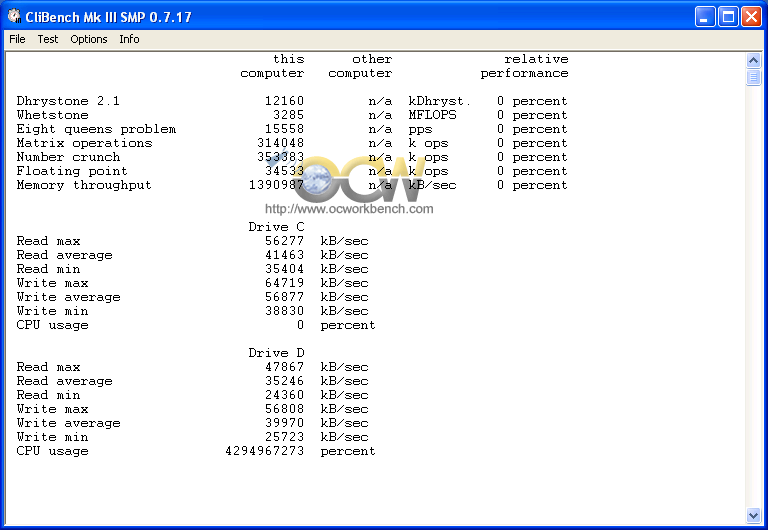Click the Drive D Read max value 47867
This screenshot has width=768, height=530.
pos(284,367)
